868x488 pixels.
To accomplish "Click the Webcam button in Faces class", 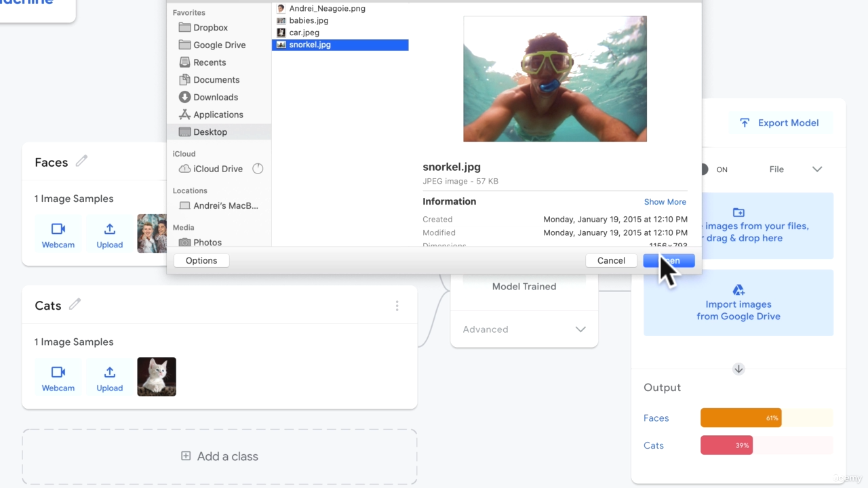I will pos(58,235).
